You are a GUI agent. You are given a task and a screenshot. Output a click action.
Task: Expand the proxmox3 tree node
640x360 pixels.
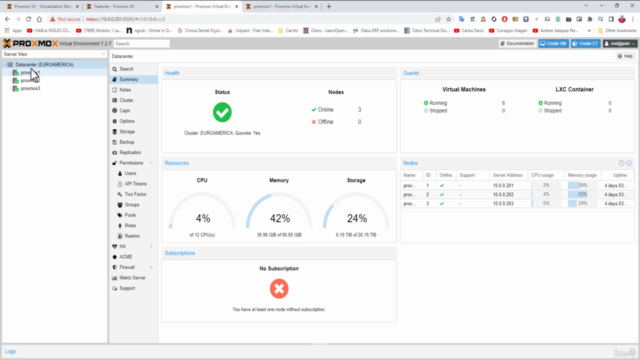[10, 89]
